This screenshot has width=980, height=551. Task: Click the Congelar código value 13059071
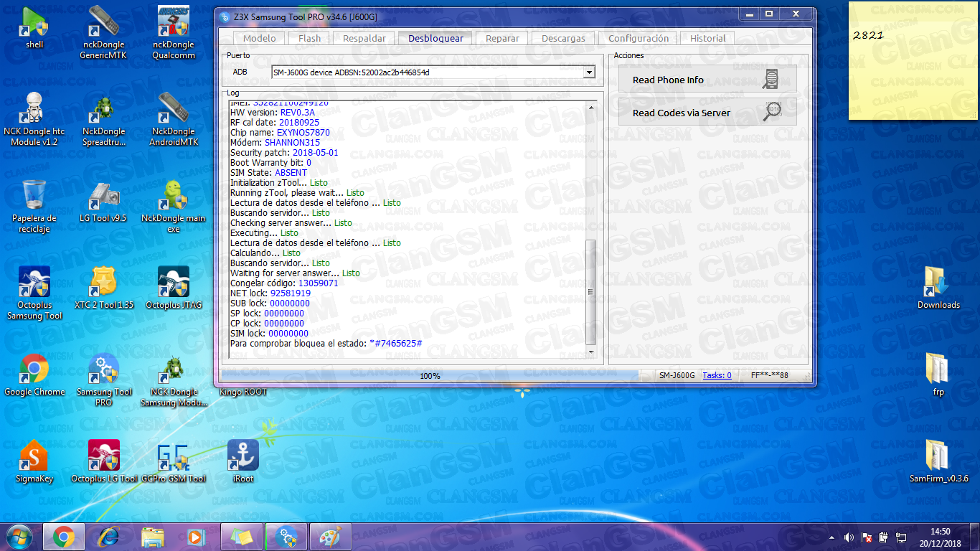coord(318,283)
